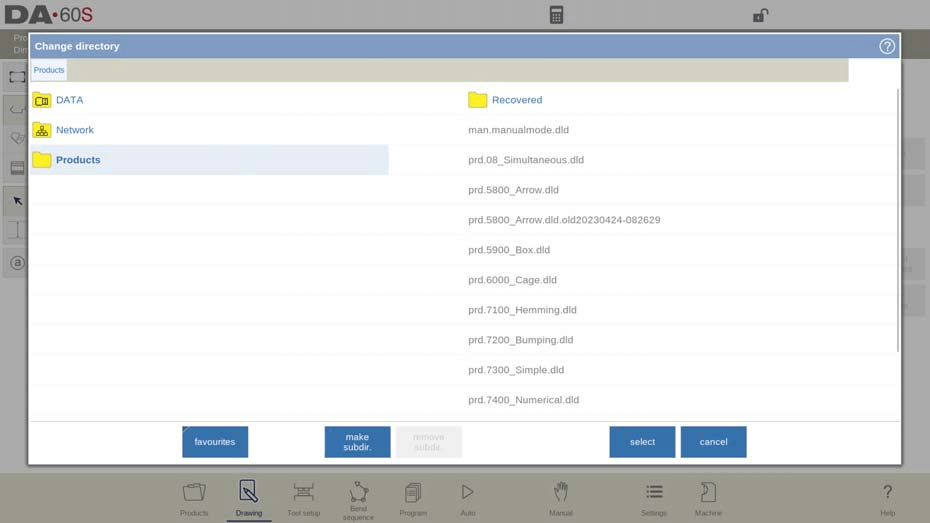Confirm directory with select button

point(642,442)
